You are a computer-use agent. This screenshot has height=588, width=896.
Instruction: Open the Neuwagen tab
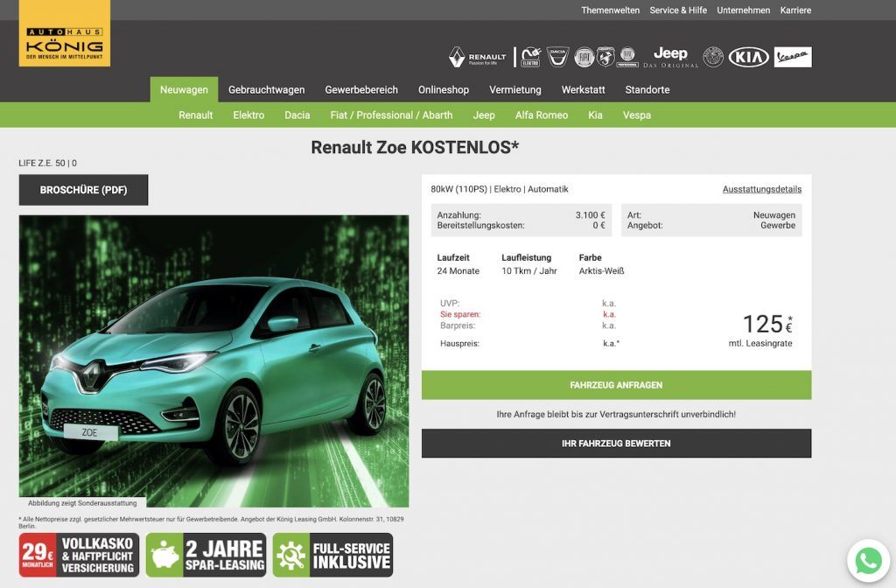coord(184,89)
